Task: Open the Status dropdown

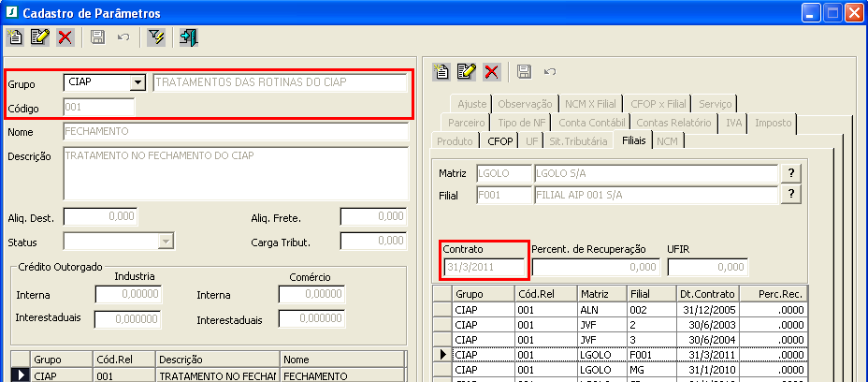Action: pos(165,242)
